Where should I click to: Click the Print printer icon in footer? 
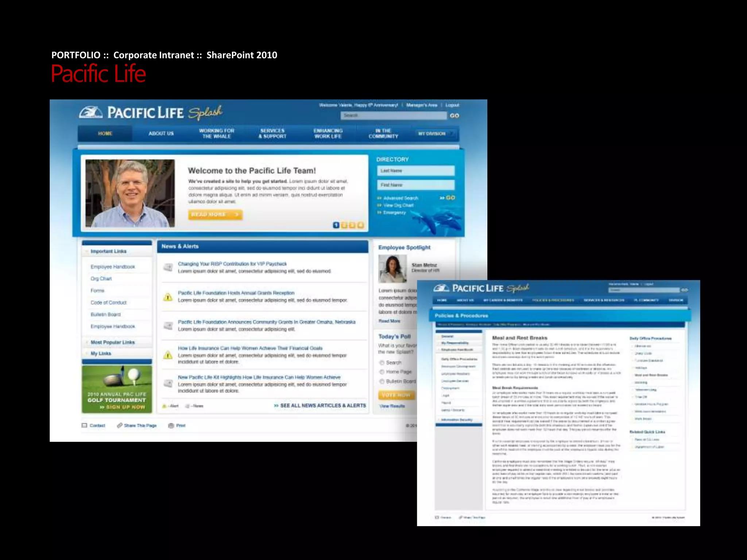click(171, 425)
